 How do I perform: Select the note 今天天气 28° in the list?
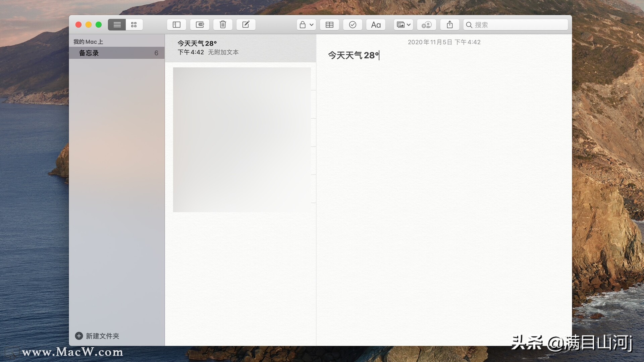point(240,48)
